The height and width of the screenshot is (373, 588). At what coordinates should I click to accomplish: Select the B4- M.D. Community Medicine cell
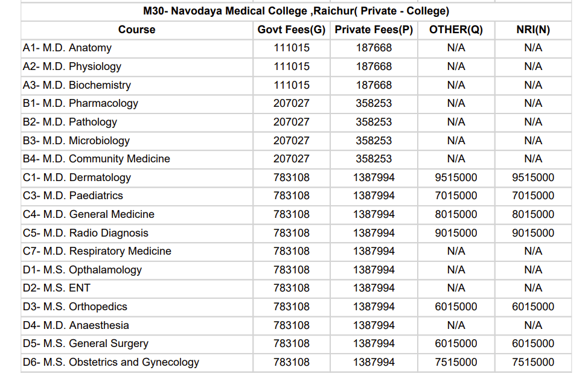coord(97,159)
